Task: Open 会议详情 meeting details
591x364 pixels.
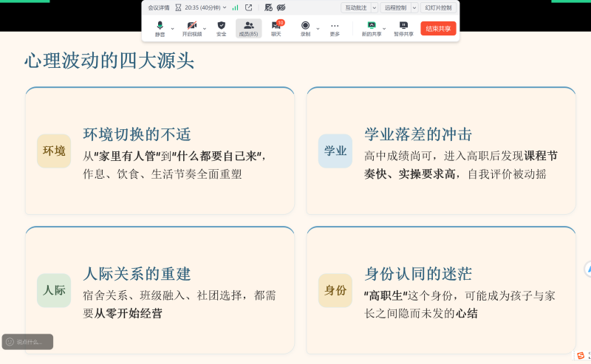Action: (x=159, y=7)
